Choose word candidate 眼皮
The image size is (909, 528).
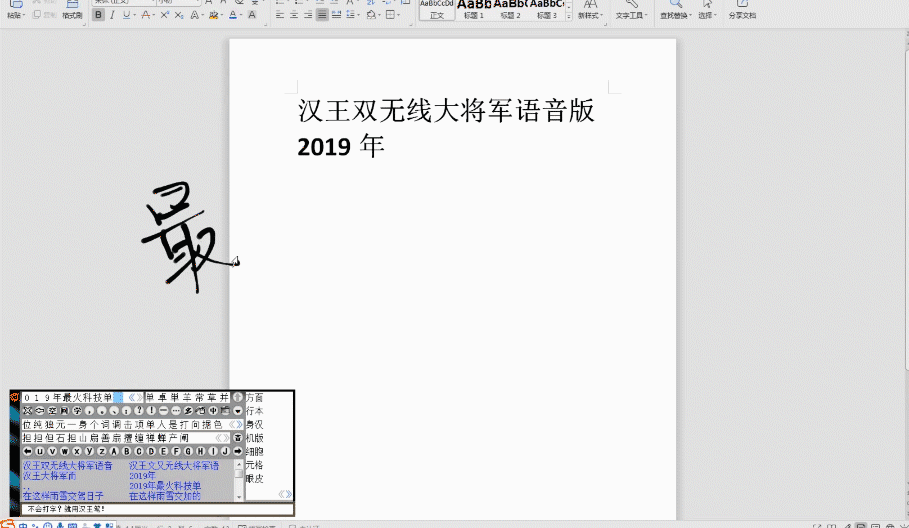(x=254, y=479)
